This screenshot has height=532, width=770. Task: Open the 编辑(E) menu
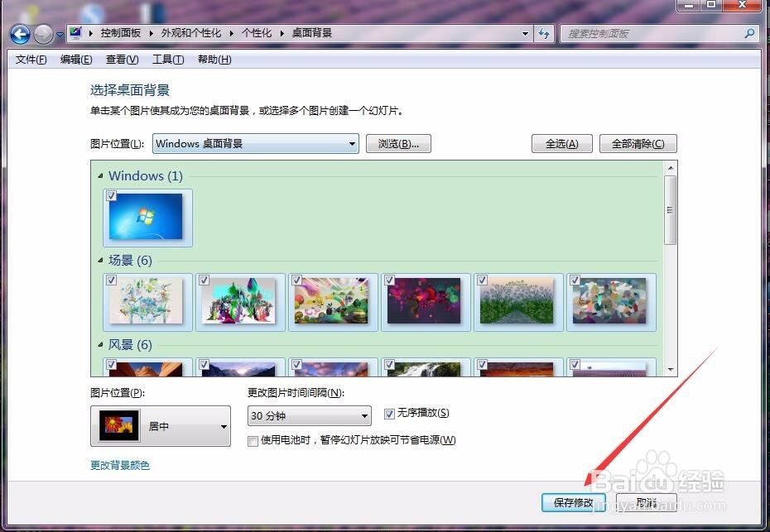76,60
